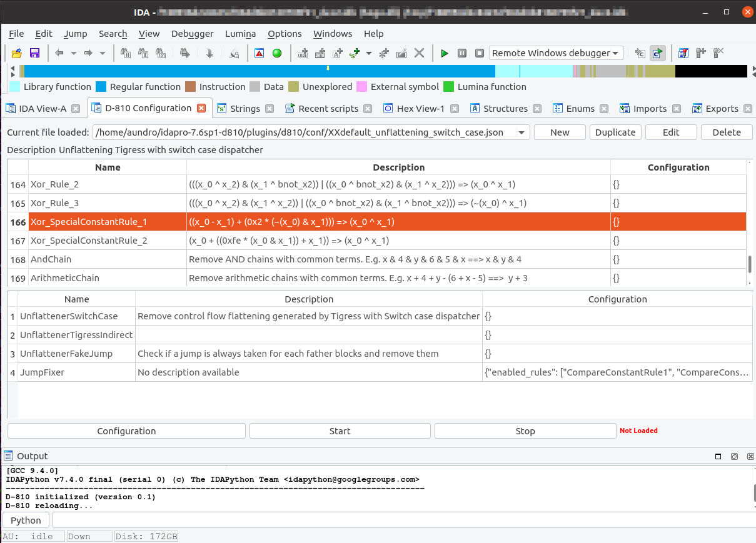756x543 pixels.
Task: Open the Jump forward history dropdown arrow
Action: pos(103,53)
